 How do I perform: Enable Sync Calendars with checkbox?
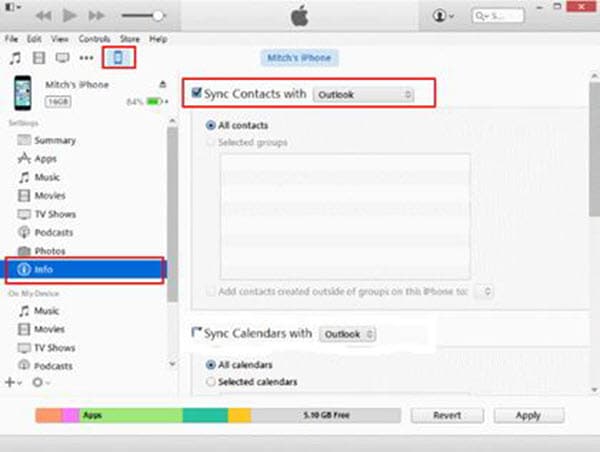196,332
